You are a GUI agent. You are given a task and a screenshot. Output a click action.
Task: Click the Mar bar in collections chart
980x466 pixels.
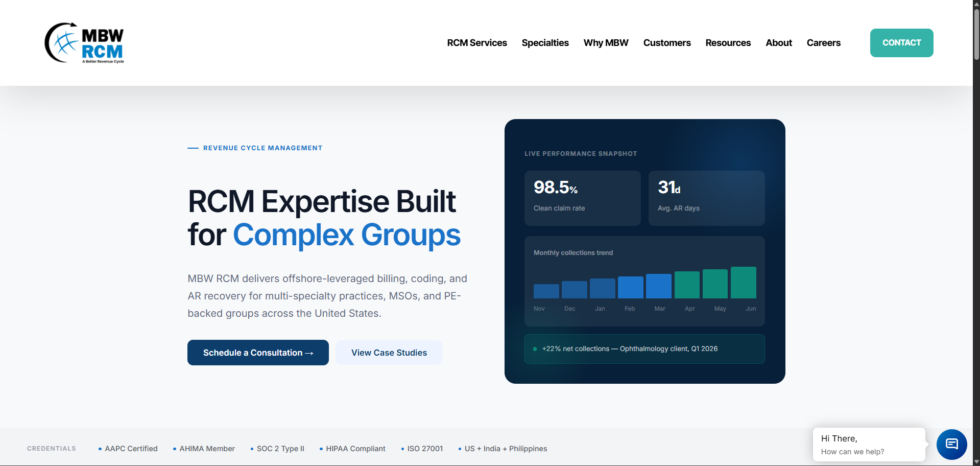click(658, 286)
